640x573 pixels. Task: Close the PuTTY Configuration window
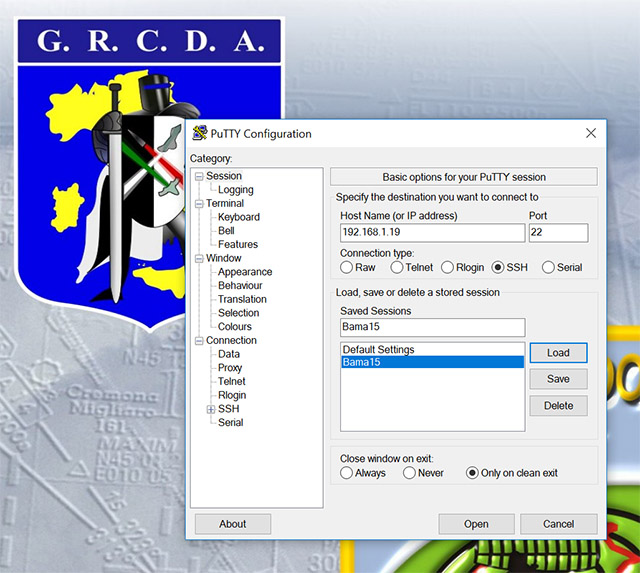(591, 133)
